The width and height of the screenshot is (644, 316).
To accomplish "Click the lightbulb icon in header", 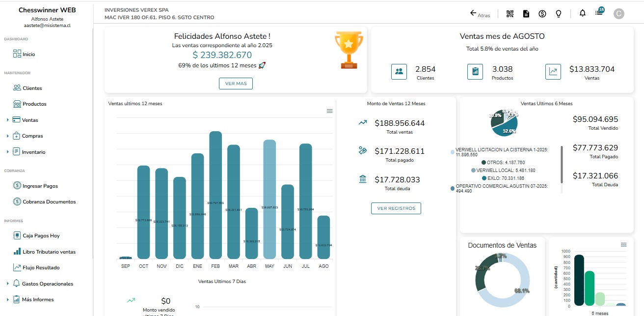I will (558, 14).
